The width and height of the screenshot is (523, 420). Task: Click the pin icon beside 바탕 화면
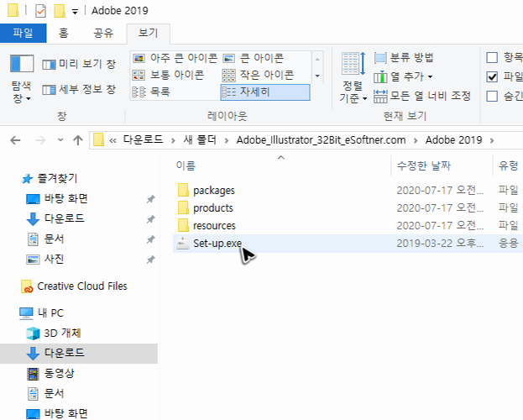pos(150,199)
